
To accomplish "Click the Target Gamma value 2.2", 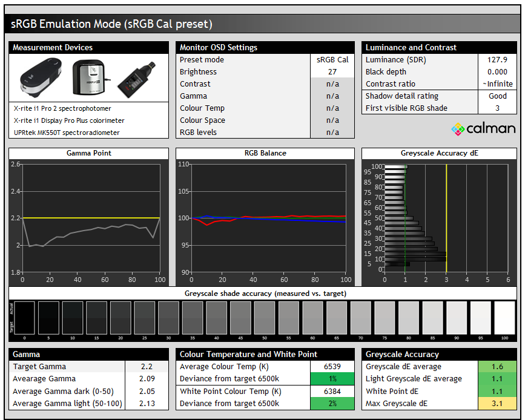I will point(147,367).
